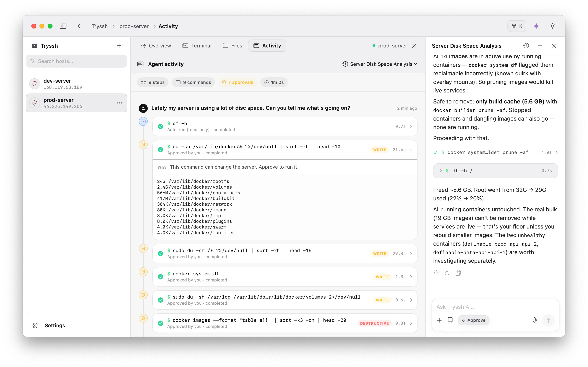Viewport: 588px width, 367px height.
Task: Click the Agent activity header icon
Action: click(x=140, y=64)
